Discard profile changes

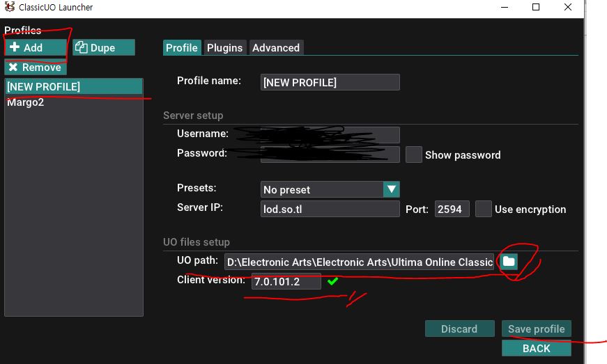459,329
